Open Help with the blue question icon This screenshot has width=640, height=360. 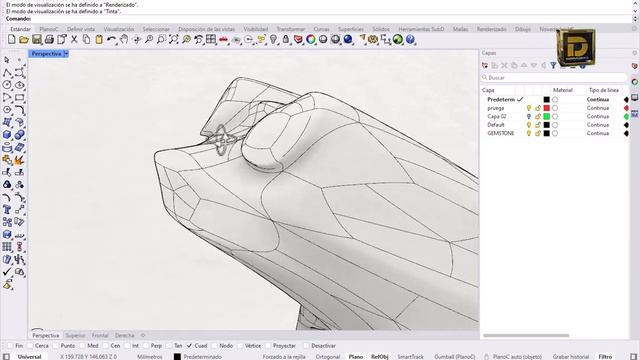click(410, 40)
